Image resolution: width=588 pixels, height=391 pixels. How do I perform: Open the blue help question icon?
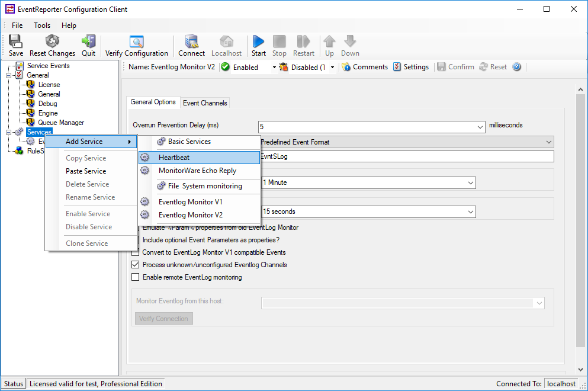[x=517, y=67]
